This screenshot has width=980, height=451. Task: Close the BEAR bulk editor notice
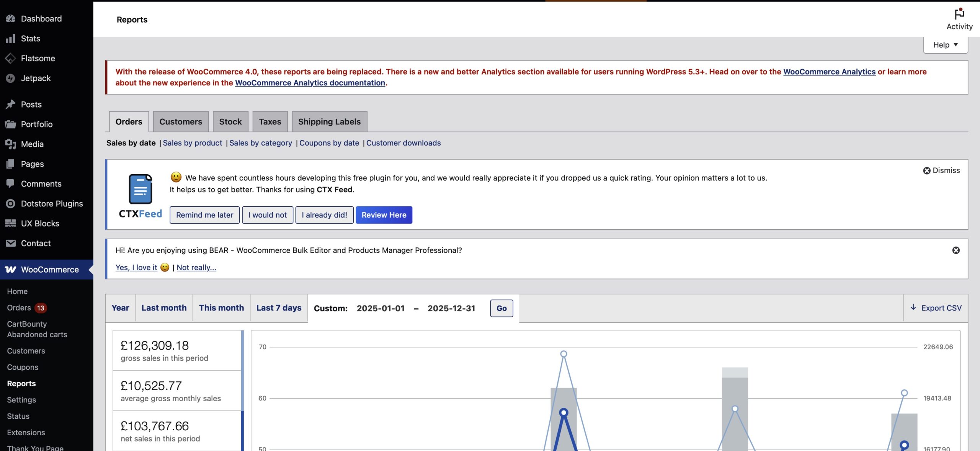point(956,250)
